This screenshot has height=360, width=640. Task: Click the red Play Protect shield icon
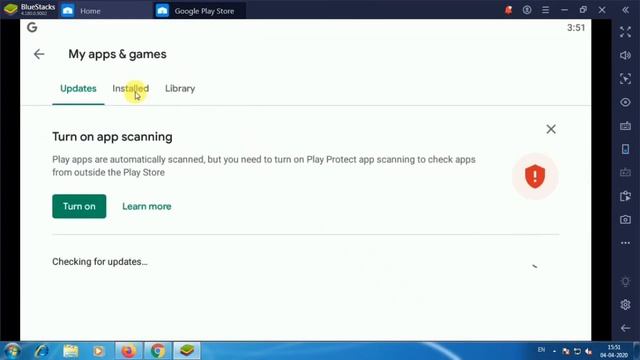[535, 176]
